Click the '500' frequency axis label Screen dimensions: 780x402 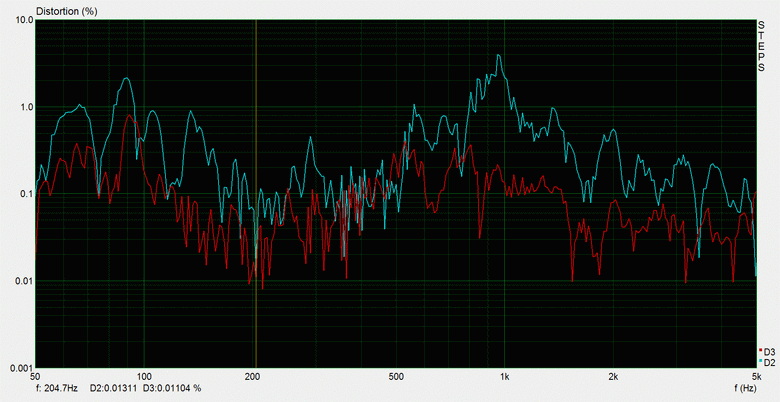coord(396,377)
